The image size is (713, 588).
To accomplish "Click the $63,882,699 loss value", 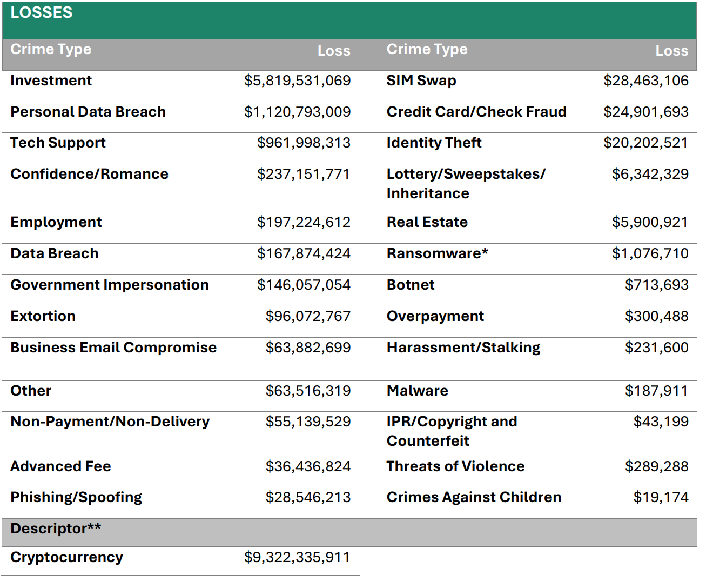I will coord(308,348).
